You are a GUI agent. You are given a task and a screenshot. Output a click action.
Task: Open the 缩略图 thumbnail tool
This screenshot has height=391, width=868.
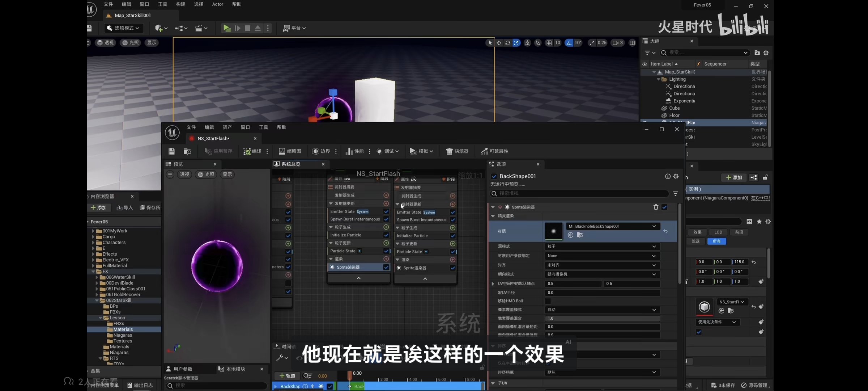[x=290, y=151]
